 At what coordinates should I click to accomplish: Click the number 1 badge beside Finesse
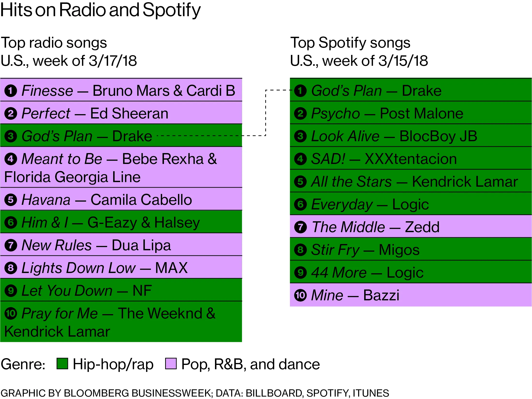(11, 91)
